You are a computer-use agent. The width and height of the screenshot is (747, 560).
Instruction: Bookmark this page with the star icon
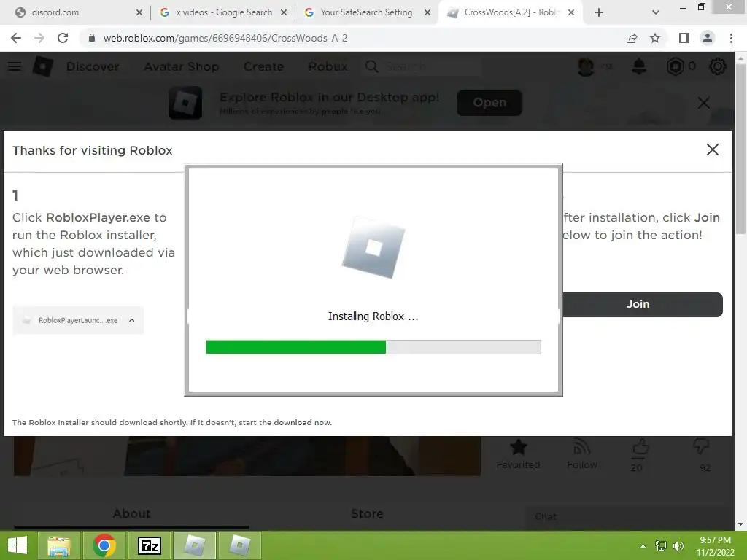point(655,38)
